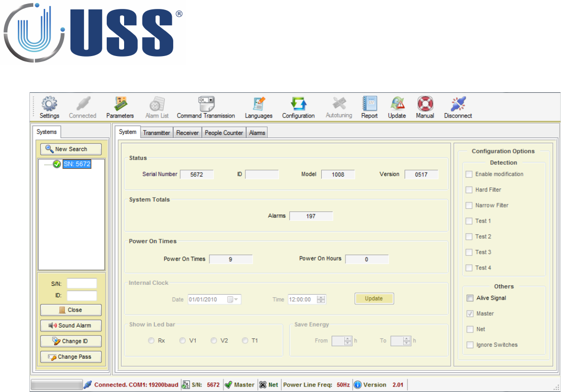This screenshot has height=392, width=561.
Task: Click the Connected plug icon
Action: (82, 107)
